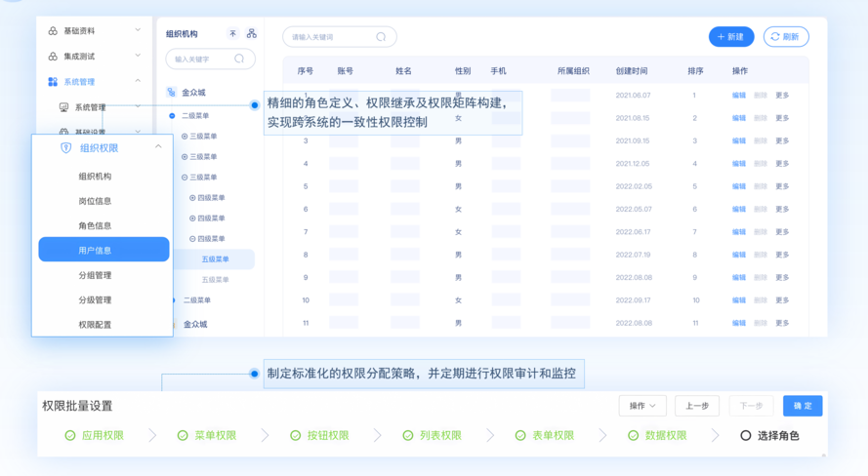The width and height of the screenshot is (868, 476).
Task: Select the 选择角色 step circle
Action: pos(745,436)
